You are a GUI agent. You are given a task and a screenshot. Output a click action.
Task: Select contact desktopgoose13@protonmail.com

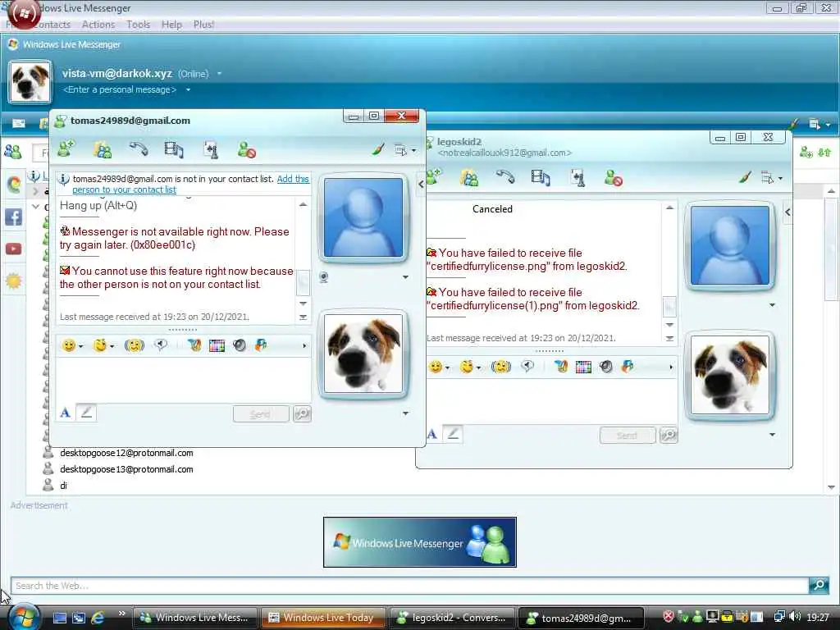(x=126, y=468)
